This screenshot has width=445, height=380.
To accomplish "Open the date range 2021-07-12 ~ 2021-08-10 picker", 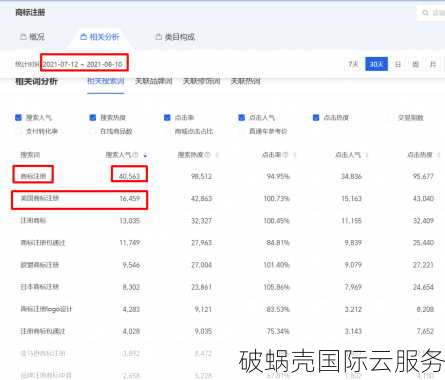I will click(x=83, y=64).
